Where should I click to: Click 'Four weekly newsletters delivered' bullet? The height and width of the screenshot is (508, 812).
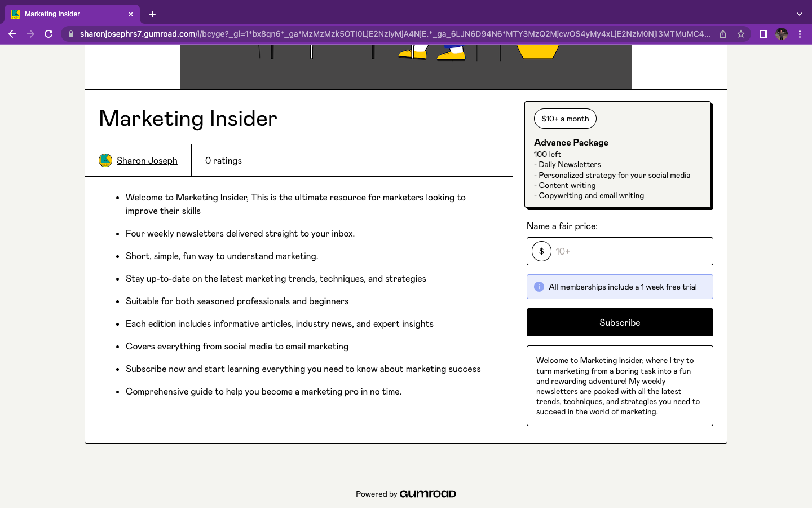point(240,233)
